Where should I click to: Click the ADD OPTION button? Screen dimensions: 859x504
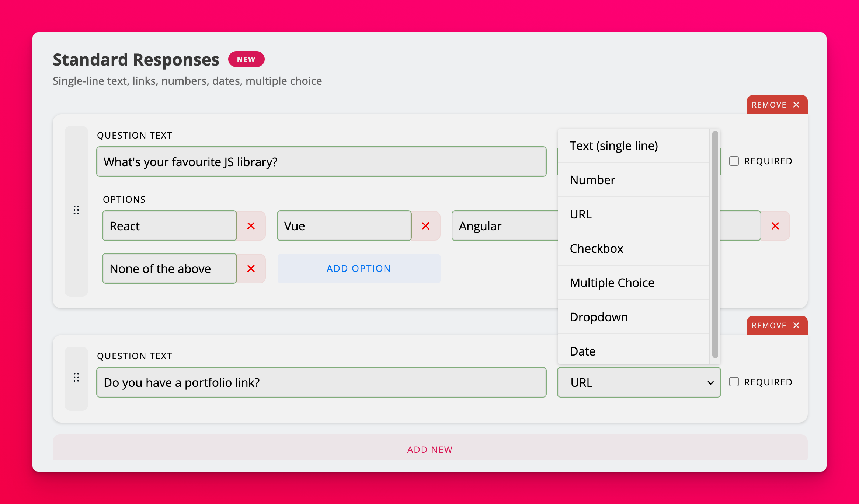pyautogui.click(x=359, y=269)
